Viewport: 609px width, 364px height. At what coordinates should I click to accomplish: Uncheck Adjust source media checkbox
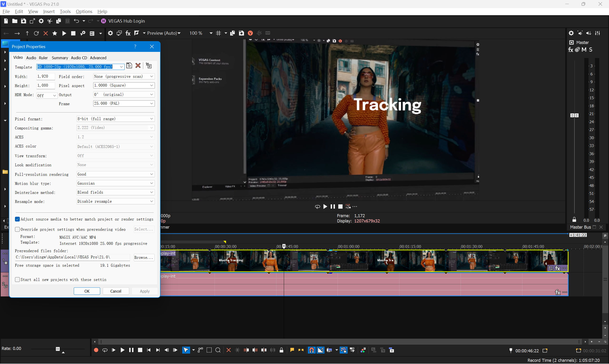(17, 219)
